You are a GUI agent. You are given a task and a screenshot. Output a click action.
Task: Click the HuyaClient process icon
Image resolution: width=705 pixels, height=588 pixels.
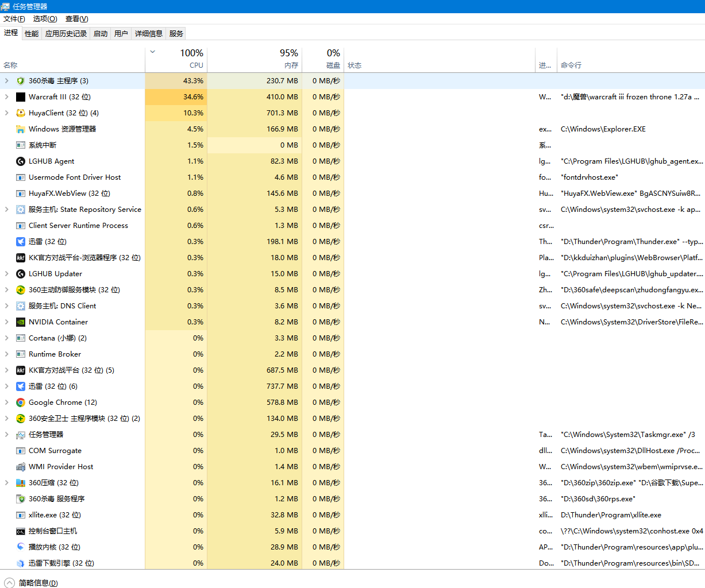(x=21, y=113)
